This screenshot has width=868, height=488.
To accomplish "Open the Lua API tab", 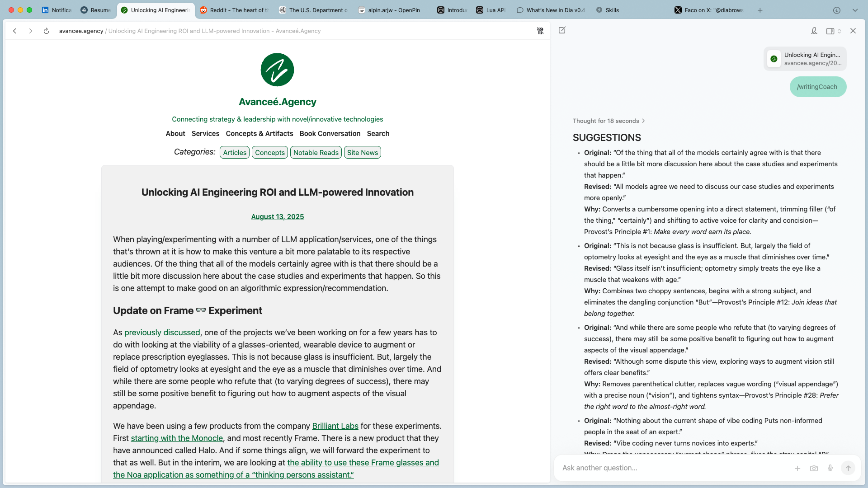I will [x=491, y=10].
